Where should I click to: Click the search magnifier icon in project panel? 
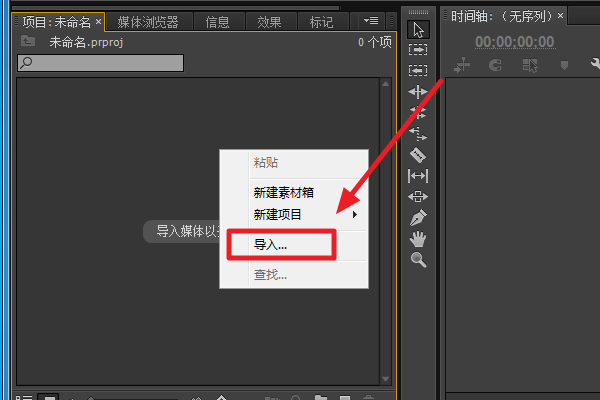click(26, 63)
